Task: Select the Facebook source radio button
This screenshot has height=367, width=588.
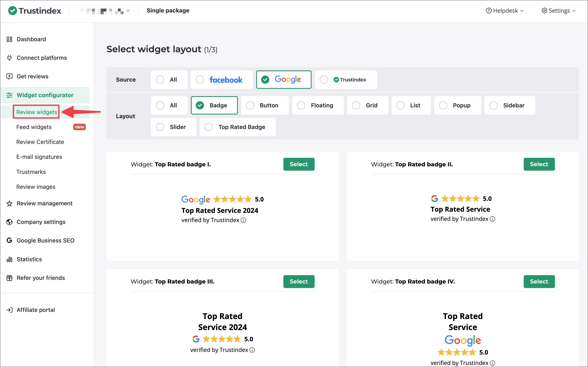Action: tap(200, 79)
